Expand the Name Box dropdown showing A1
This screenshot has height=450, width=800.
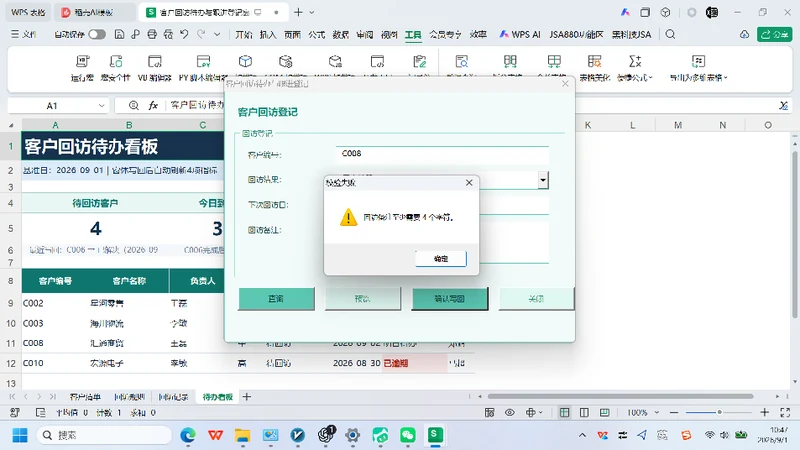(x=102, y=106)
